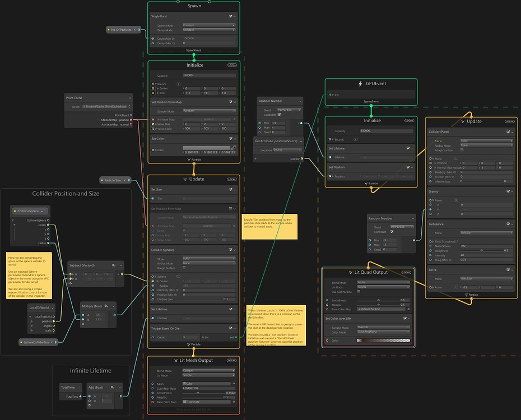The image size is (521, 420).
Task: Enable the Rough Surface checkbox in Collider (Sphere)
Action: point(183,268)
